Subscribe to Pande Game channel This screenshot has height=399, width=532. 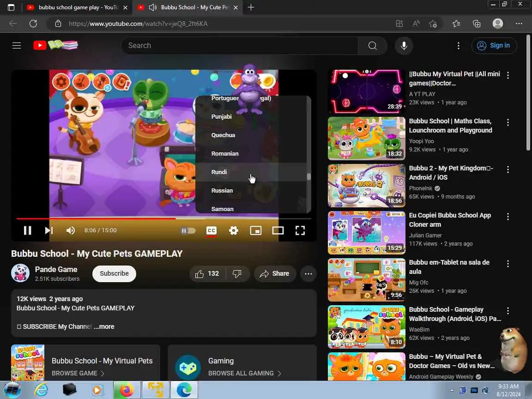[115, 274]
